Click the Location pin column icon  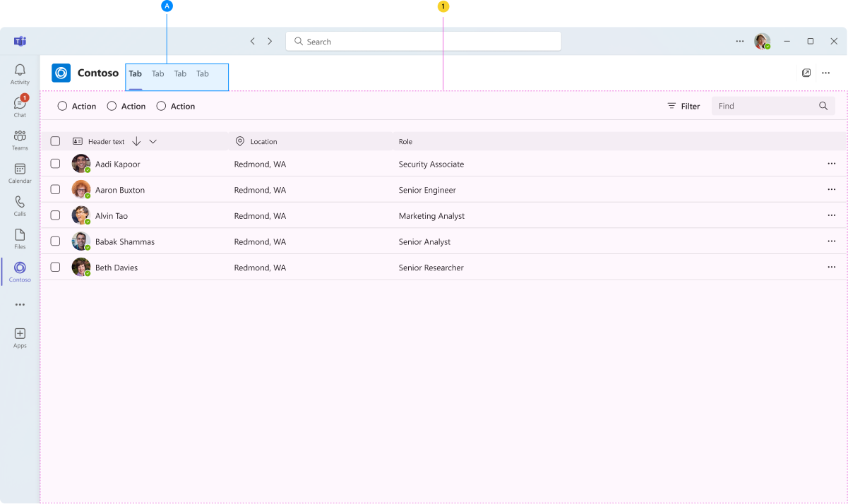click(x=240, y=141)
